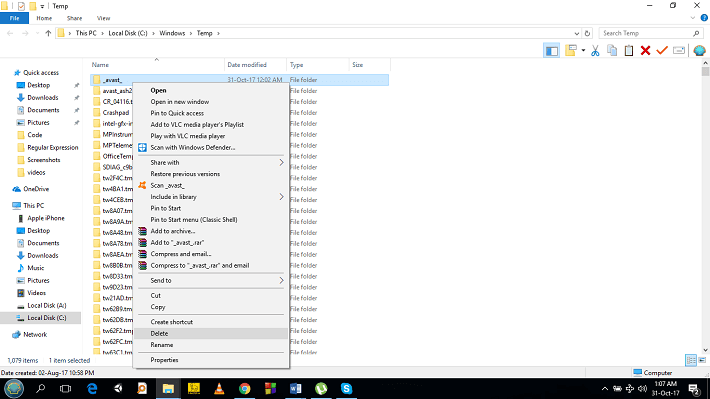Click Windows in the breadcrumb path
710x399 pixels.
point(172,33)
